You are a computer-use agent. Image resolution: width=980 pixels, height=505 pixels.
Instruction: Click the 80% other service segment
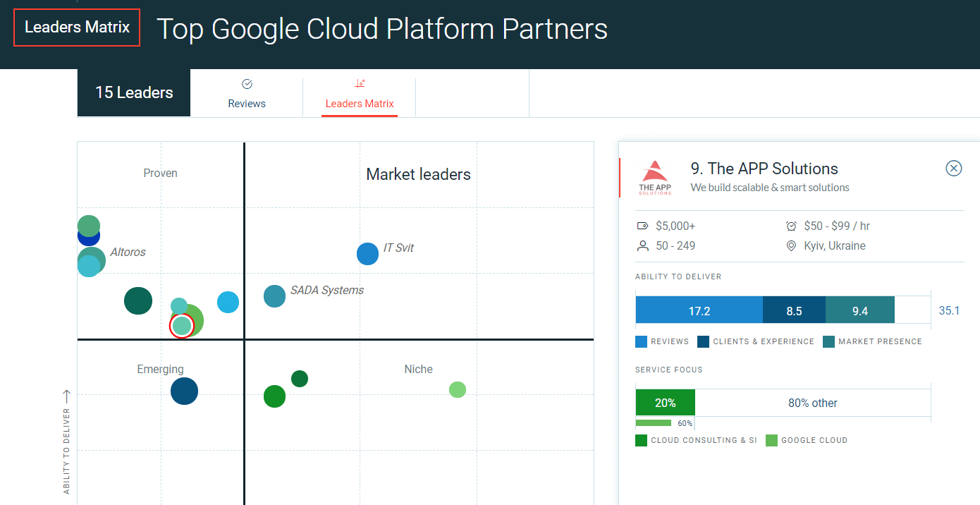click(813, 403)
